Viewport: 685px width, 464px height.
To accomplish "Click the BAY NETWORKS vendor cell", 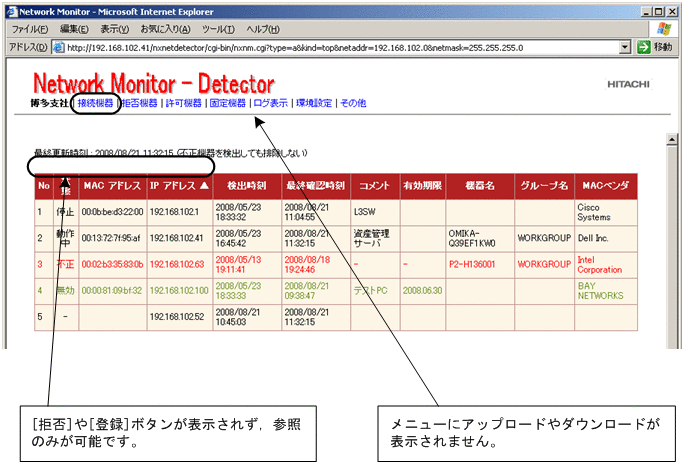I will tap(606, 291).
